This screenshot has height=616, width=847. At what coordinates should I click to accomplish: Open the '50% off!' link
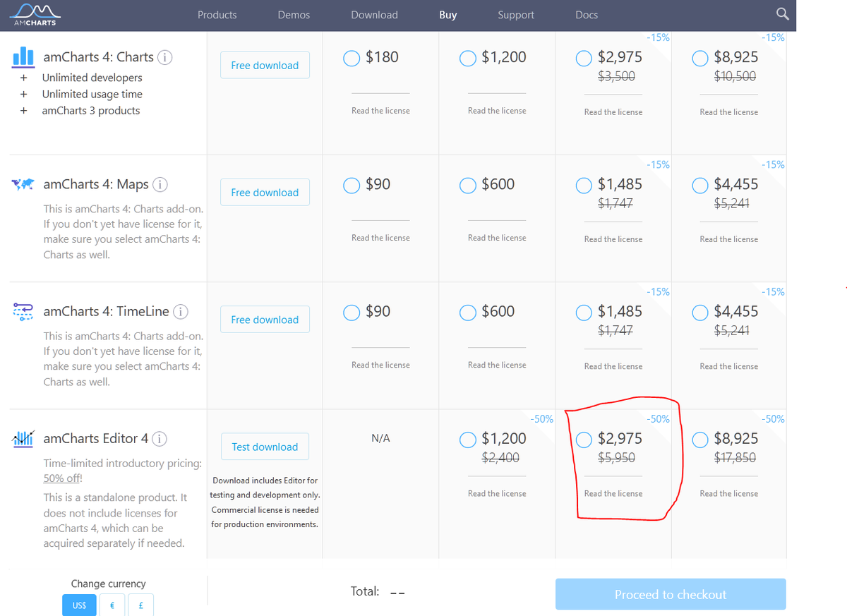click(x=63, y=478)
